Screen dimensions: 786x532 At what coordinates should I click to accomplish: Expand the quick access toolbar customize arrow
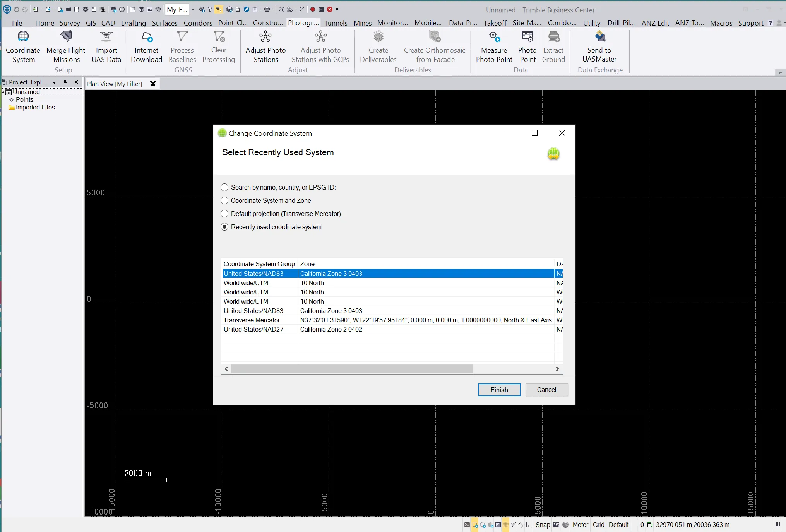point(337,9)
